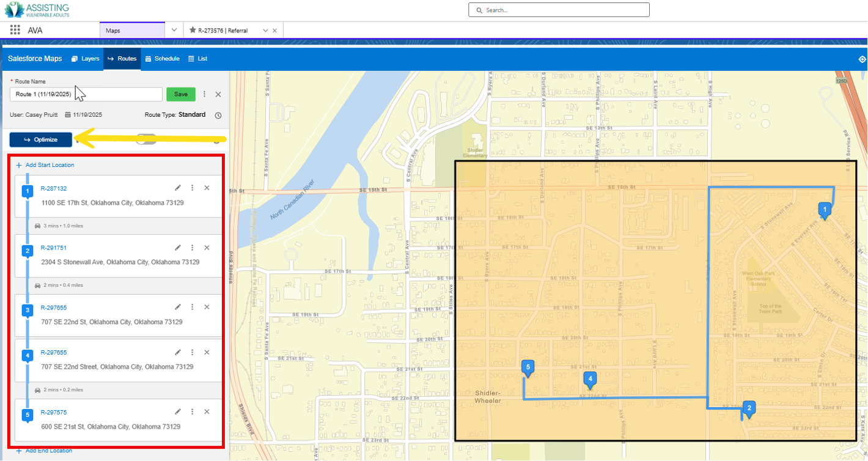
Task: Switch to the Routes tab
Action: [122, 59]
